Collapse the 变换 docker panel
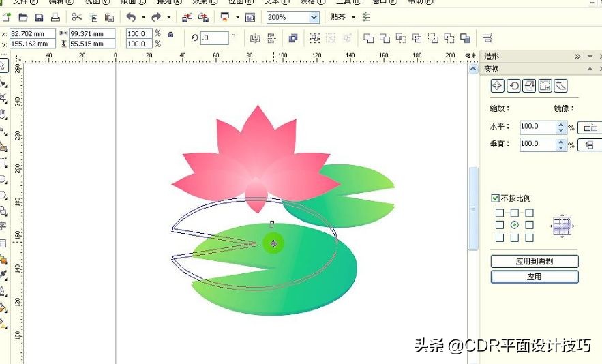The image size is (602, 364). (x=590, y=69)
